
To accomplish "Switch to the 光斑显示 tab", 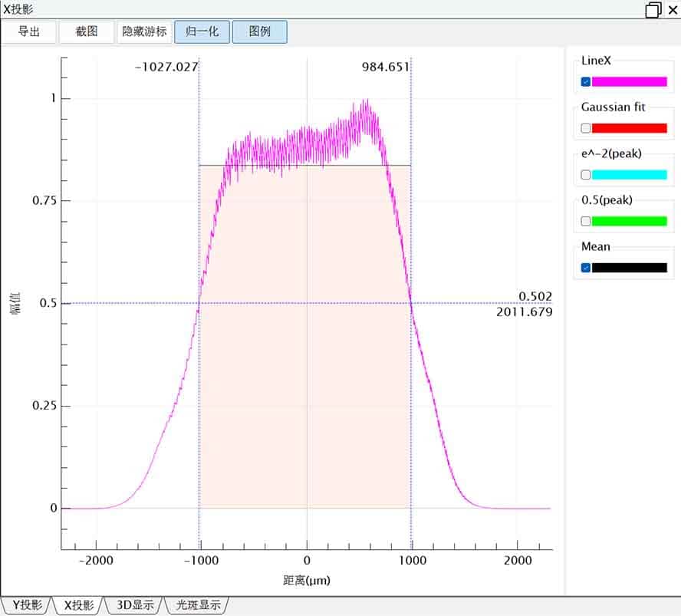I will coord(198,605).
